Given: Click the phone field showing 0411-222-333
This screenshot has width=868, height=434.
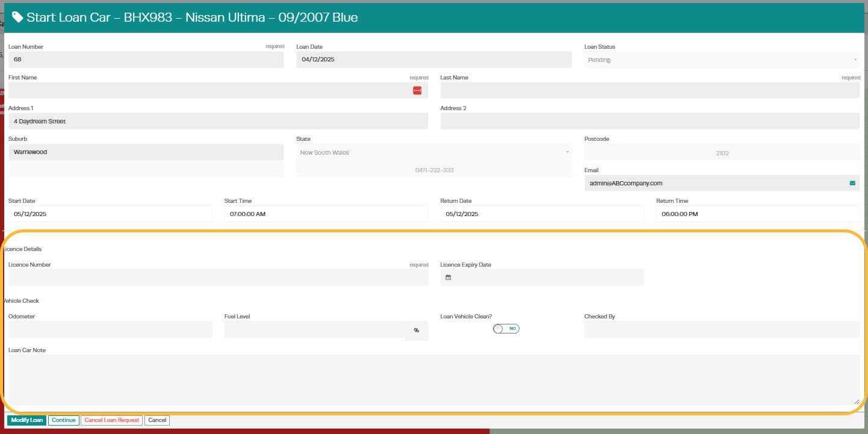Looking at the screenshot, I should [x=434, y=170].
